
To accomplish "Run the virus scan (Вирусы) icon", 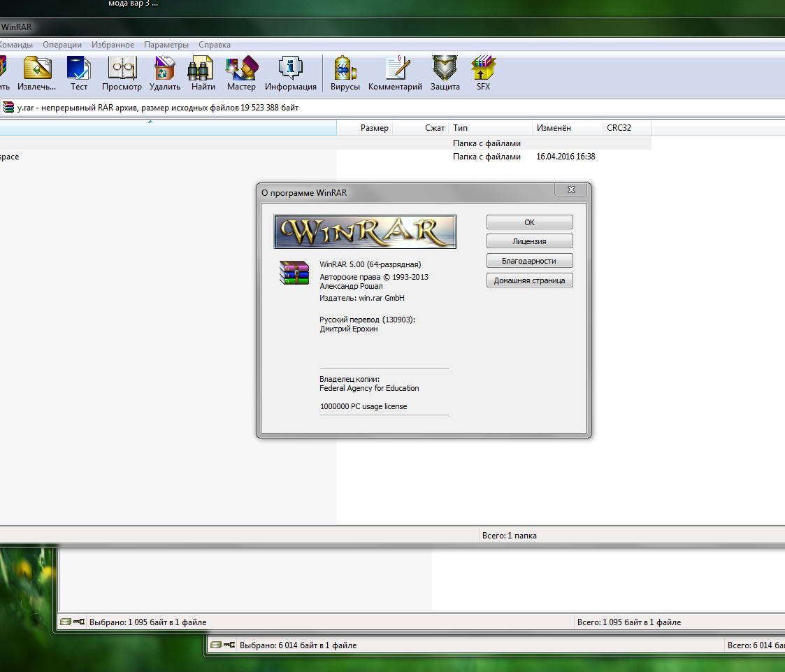I will 345,70.
